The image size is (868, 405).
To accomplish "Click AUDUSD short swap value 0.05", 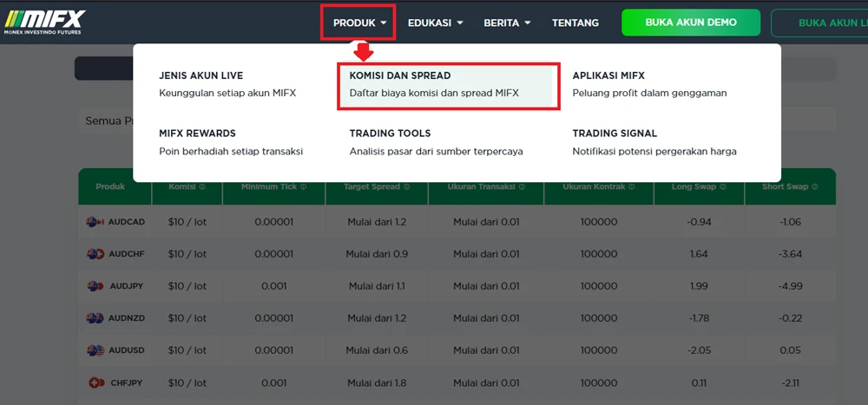I will tap(790, 350).
